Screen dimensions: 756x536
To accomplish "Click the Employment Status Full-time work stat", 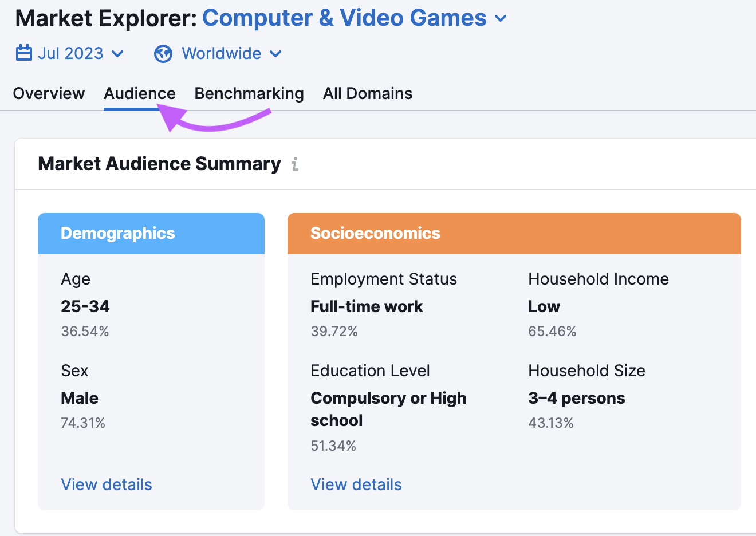I will pos(367,306).
